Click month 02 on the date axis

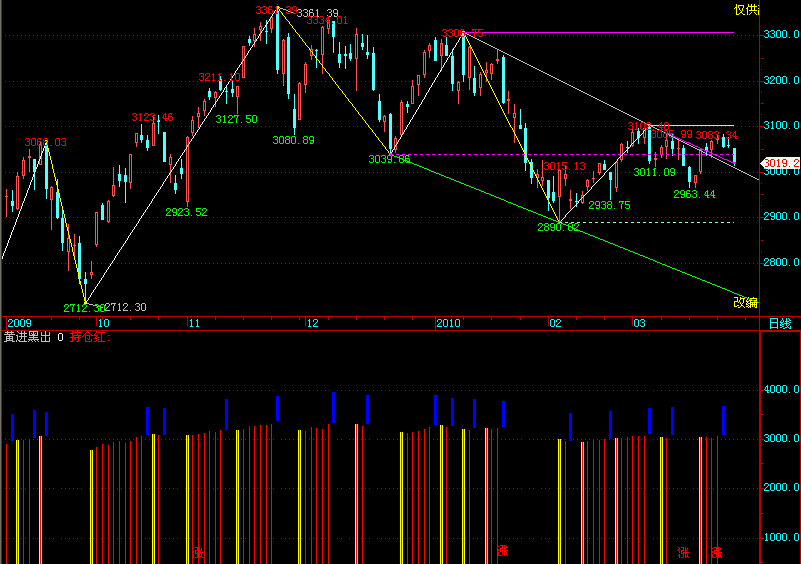pos(555,323)
